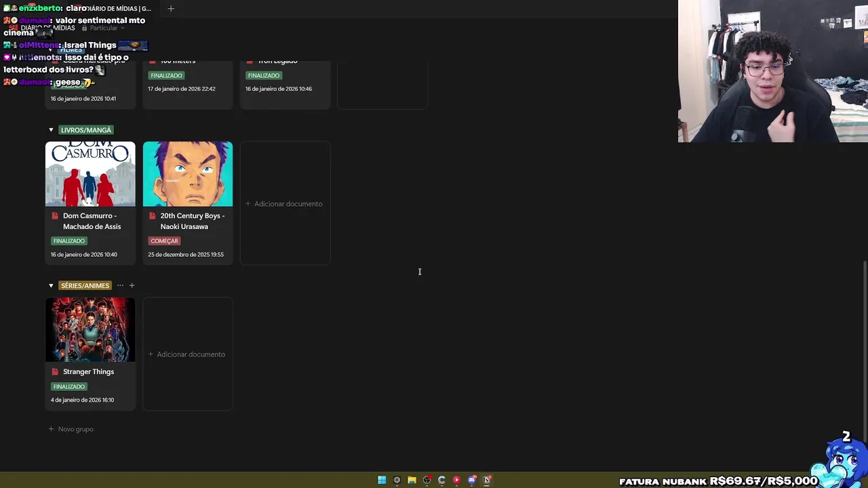
Task: Select the date 17 de janeiro de 2026 22:42
Action: tap(182, 89)
